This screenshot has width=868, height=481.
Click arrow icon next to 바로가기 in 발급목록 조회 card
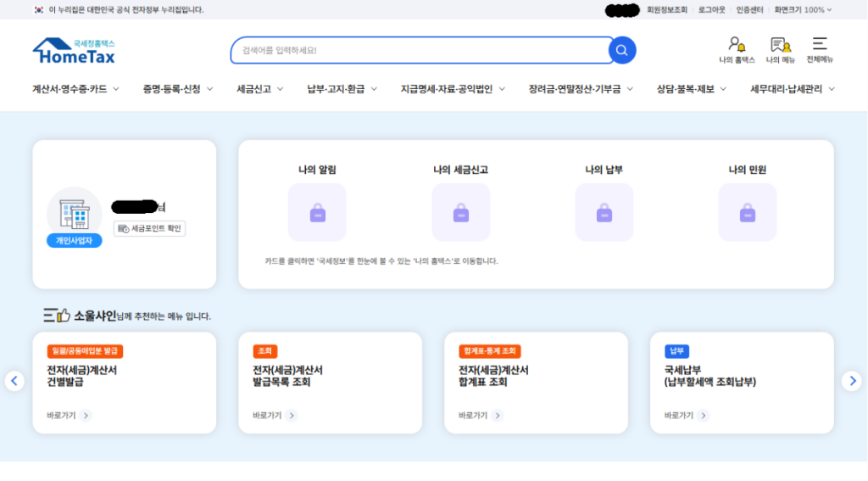click(292, 416)
